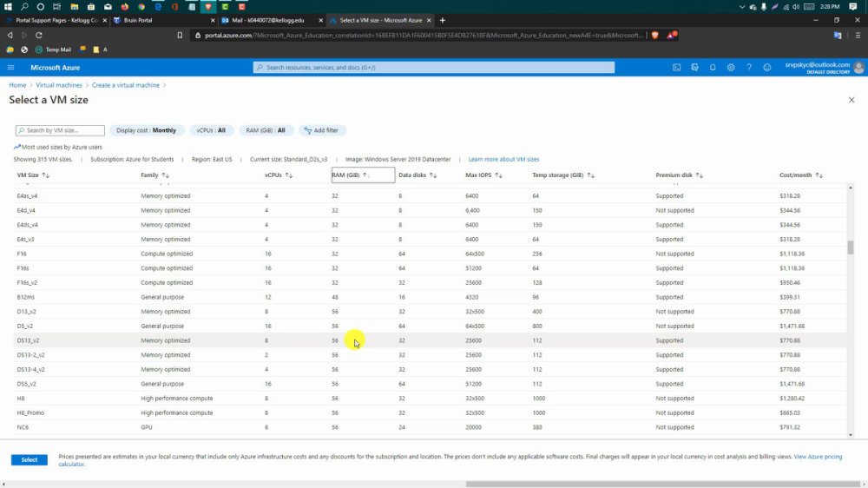868x488 pixels.
Task: Open the Windows Start menu
Action: pos(8,7)
